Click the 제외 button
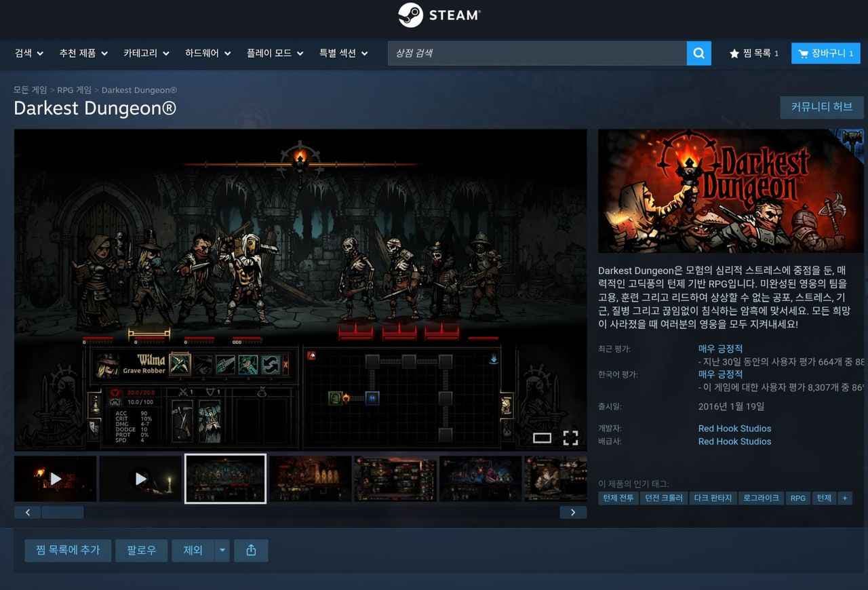Screen dimensions: 868x590 click(x=193, y=551)
